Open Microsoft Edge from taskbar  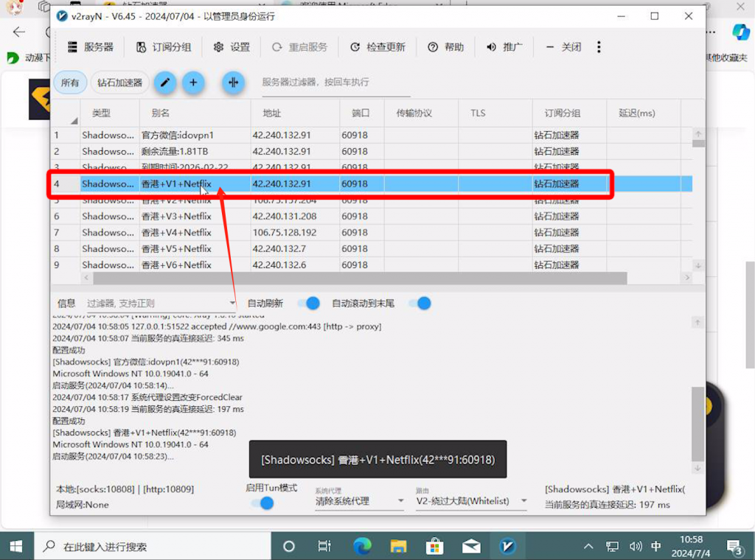pyautogui.click(x=362, y=546)
